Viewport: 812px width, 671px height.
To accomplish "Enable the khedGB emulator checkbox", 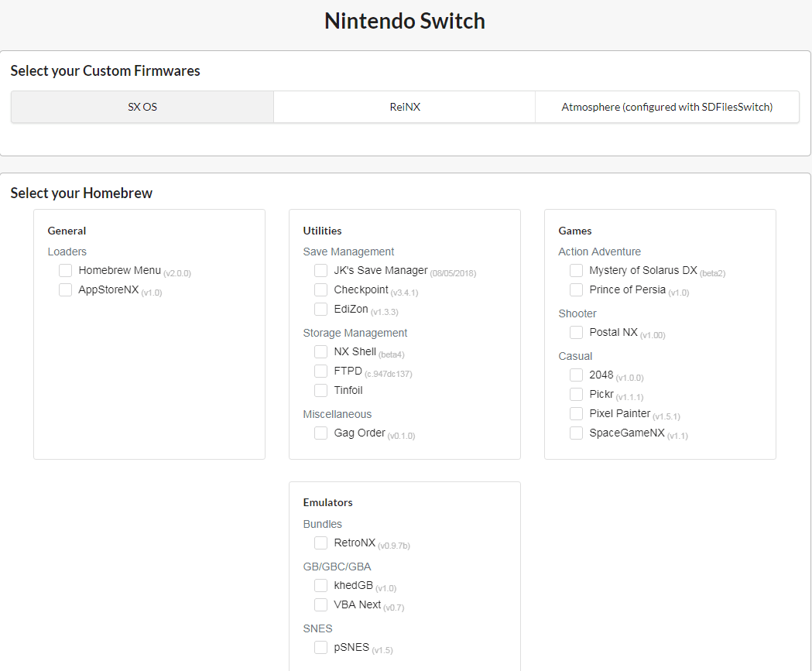I will point(320,585).
